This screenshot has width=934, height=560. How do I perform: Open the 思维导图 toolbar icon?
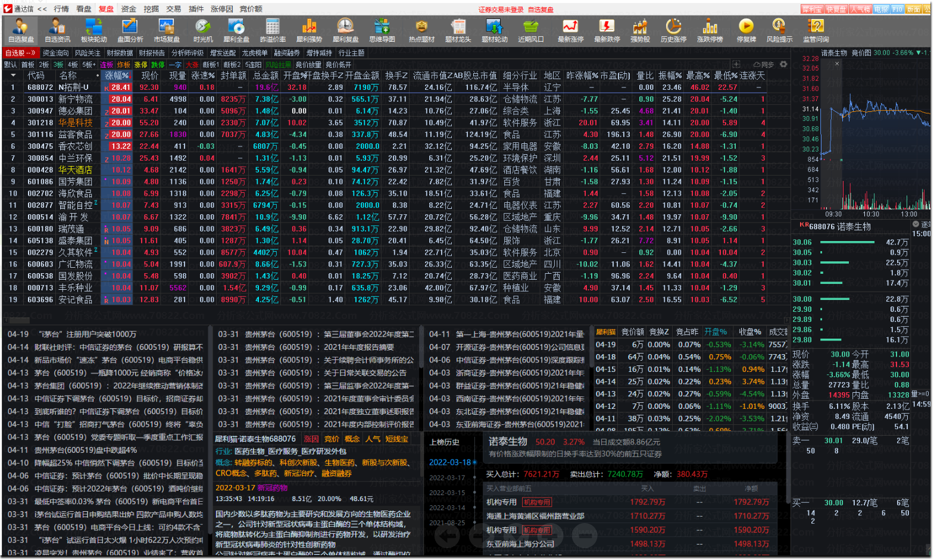click(382, 30)
